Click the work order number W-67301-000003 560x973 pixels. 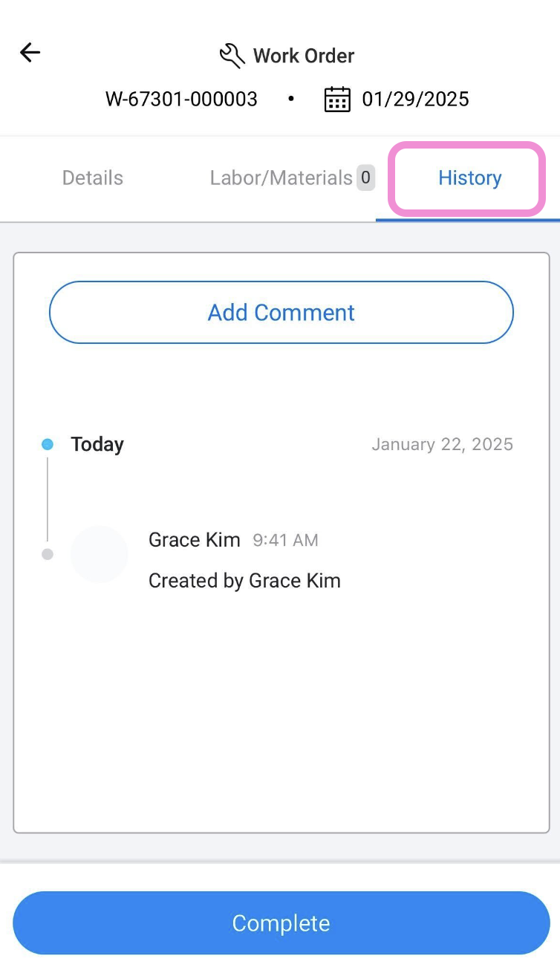[181, 100]
